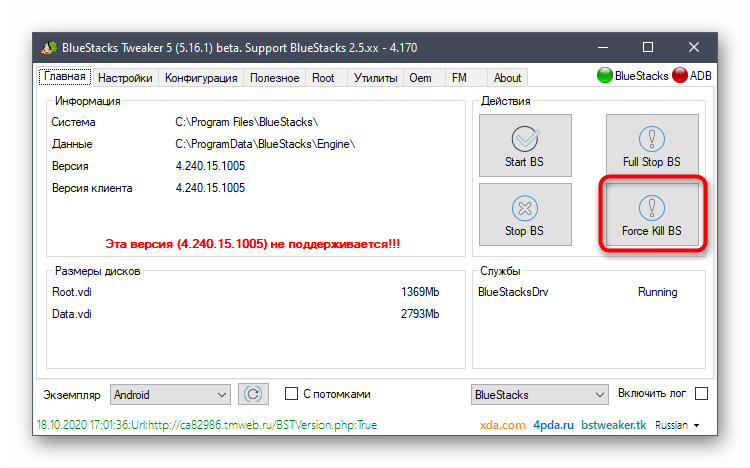Click the BlueStacks Tweaker title bar icon

pos(48,47)
